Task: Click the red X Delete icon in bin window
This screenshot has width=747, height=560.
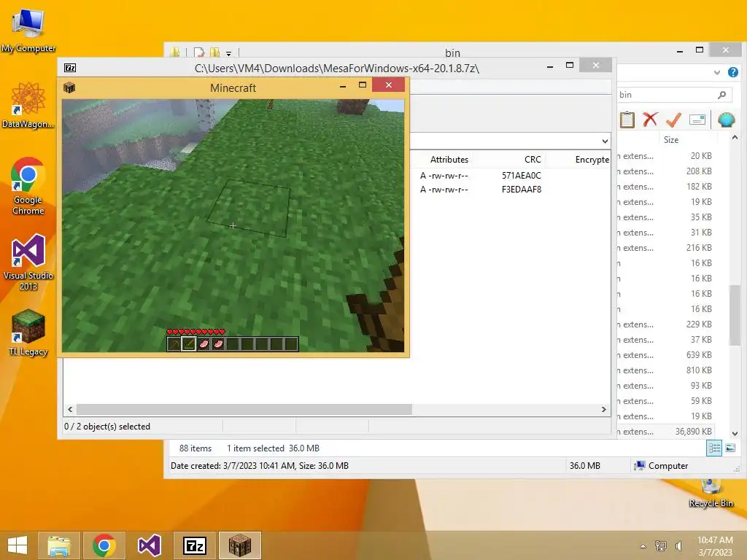Action: tap(650, 119)
